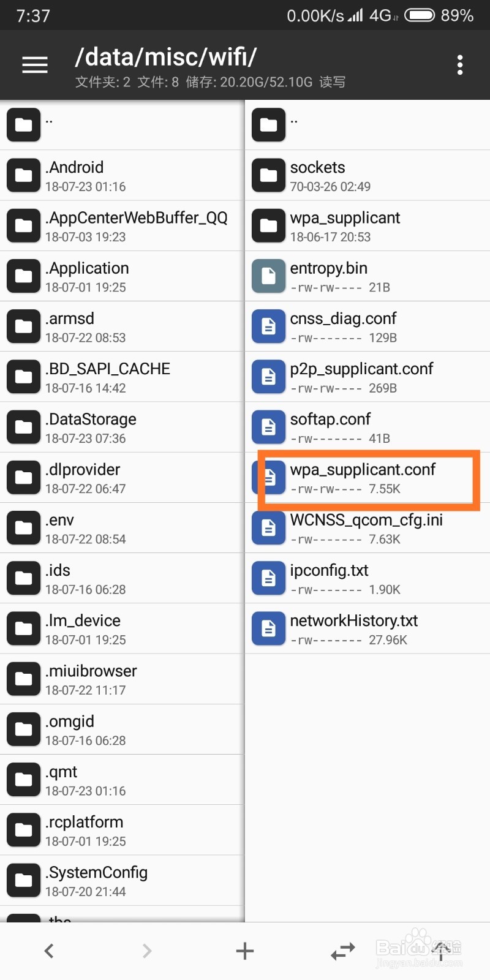Viewport: 490px width, 980px height.
Task: Open the three-dot overflow menu
Action: 459,65
